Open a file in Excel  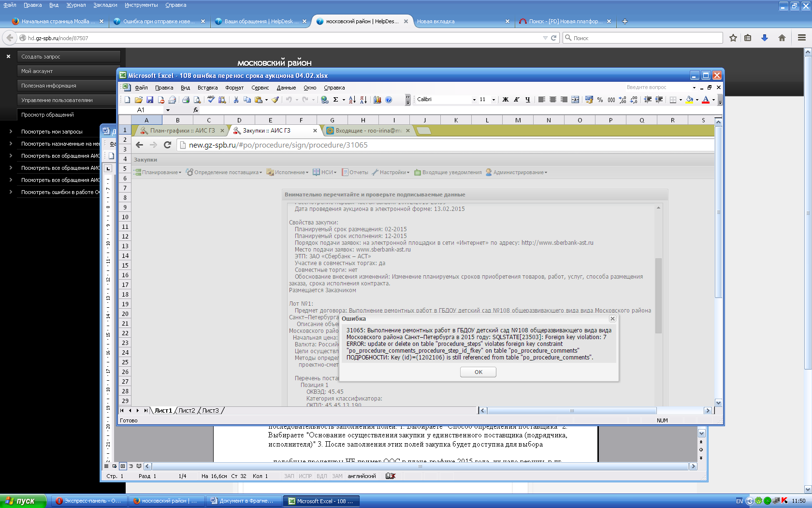138,100
